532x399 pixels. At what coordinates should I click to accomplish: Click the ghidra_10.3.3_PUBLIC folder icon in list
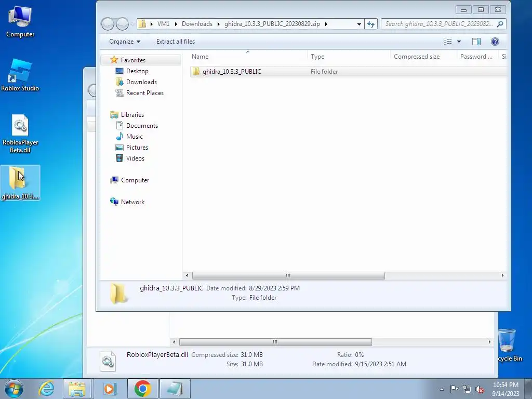tap(196, 72)
